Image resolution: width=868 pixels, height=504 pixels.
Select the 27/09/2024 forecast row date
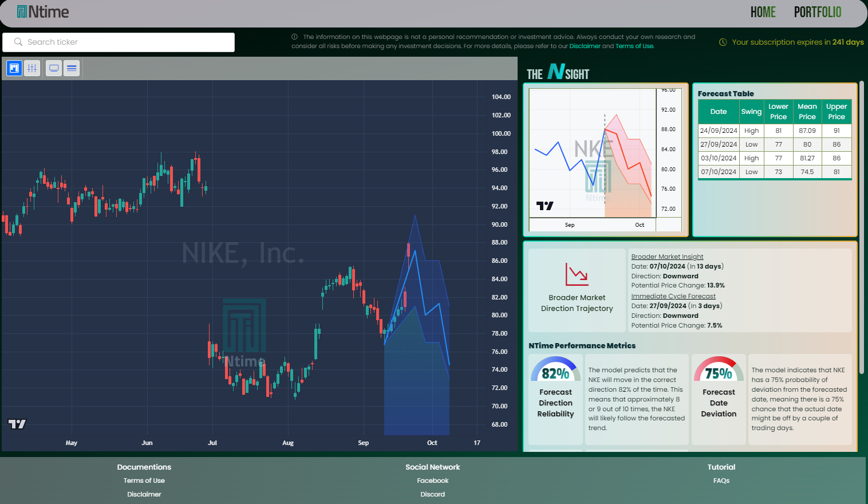(719, 144)
